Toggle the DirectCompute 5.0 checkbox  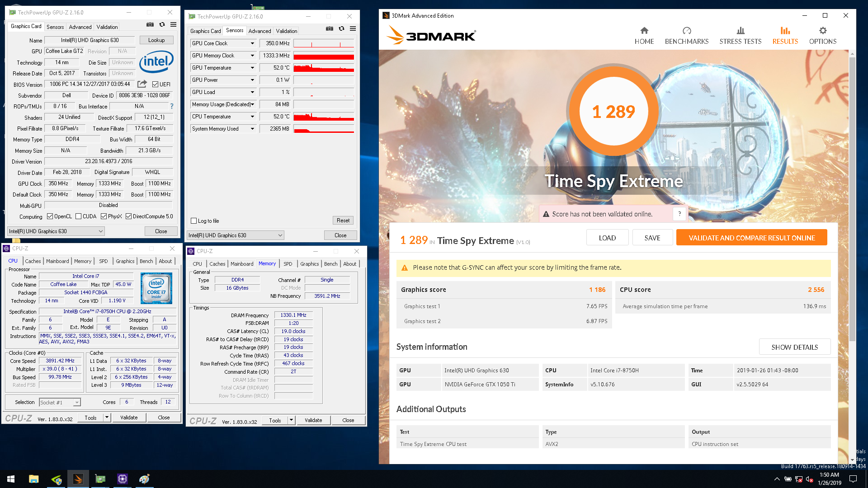128,216
